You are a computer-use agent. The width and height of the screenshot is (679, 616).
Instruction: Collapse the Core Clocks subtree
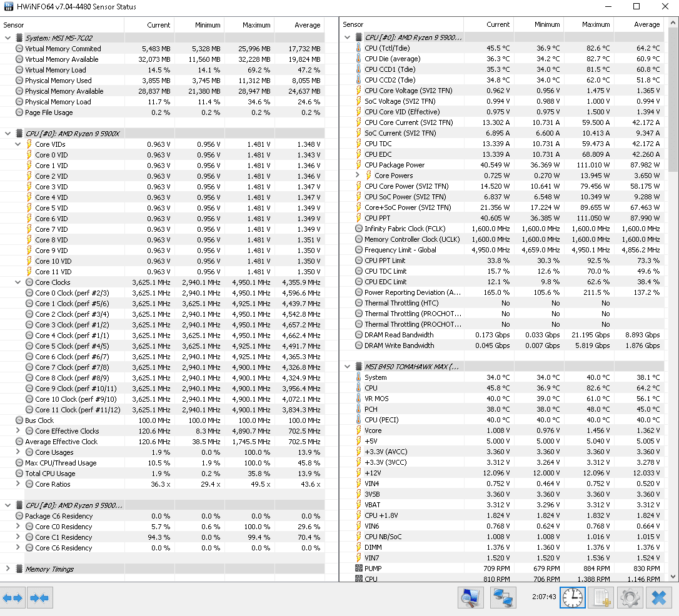coord(18,282)
